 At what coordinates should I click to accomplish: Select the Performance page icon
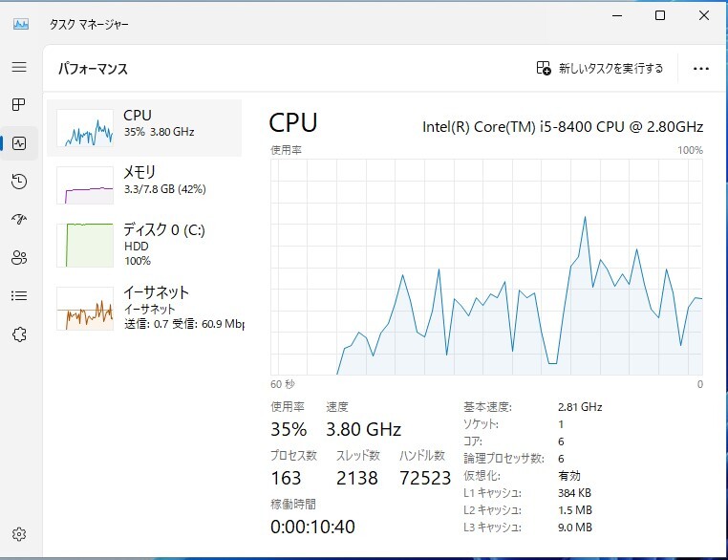tap(19, 143)
